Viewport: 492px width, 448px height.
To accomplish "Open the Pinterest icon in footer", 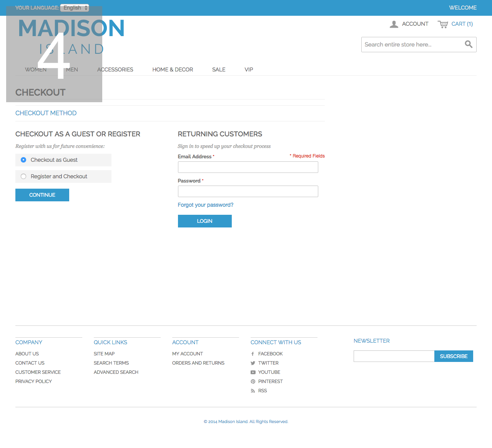I will coord(253,382).
